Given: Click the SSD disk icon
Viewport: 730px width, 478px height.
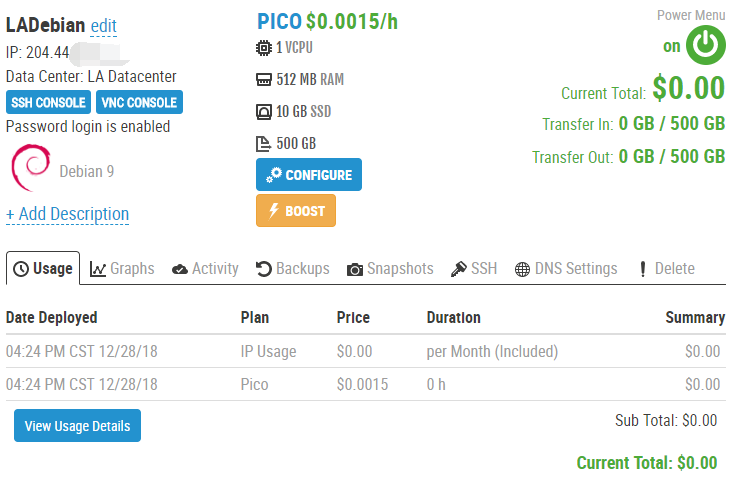Looking at the screenshot, I should 264,111.
